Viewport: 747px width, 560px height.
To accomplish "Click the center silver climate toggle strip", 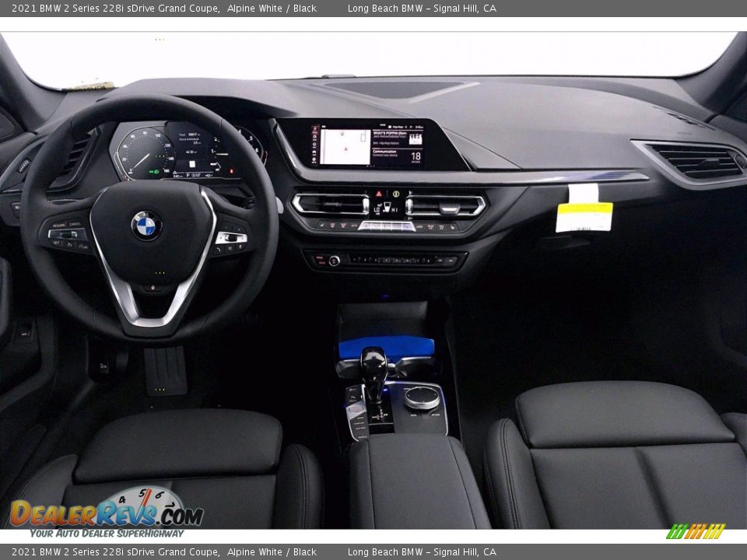I will (386, 226).
